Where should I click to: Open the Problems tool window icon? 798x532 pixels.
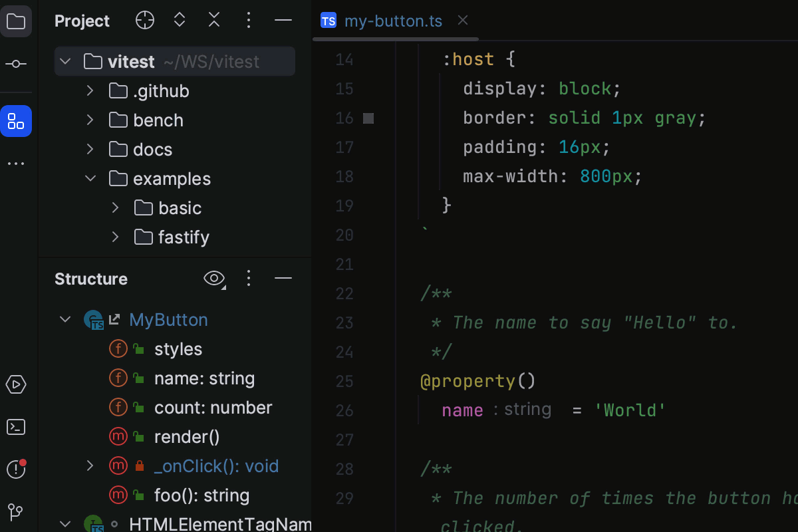(x=16, y=469)
